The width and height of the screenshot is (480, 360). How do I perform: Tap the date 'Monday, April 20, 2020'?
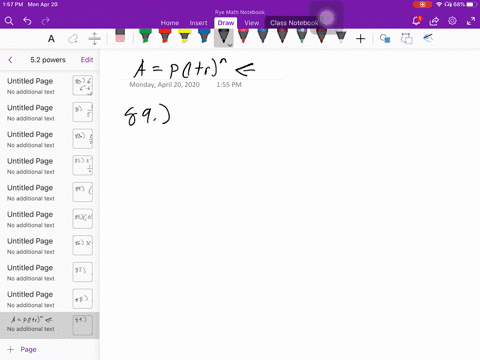164,85
